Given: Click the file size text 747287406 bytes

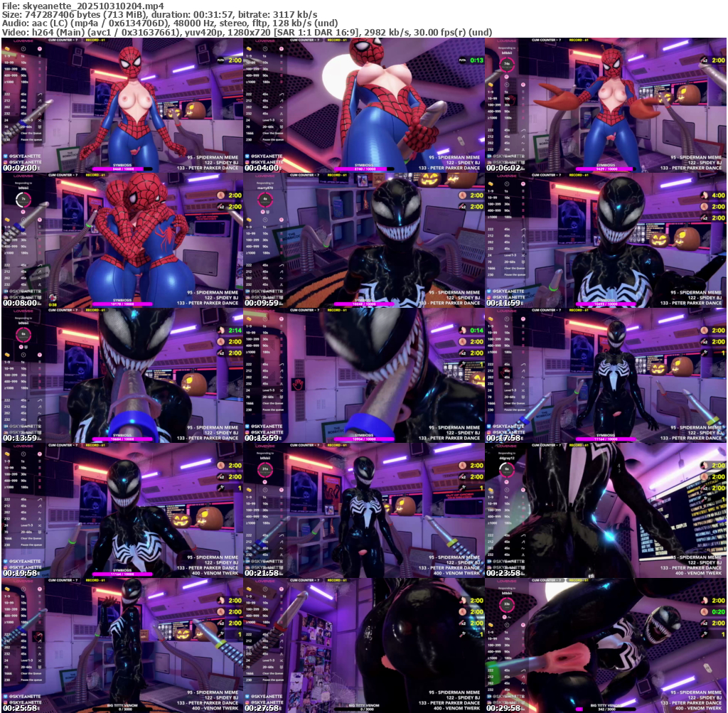Looking at the screenshot, I should coord(63,15).
